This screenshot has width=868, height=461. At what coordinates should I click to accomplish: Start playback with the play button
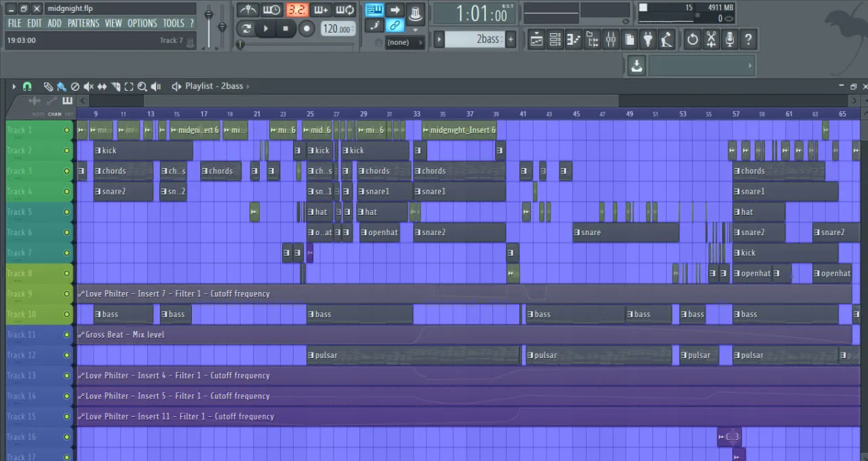266,28
